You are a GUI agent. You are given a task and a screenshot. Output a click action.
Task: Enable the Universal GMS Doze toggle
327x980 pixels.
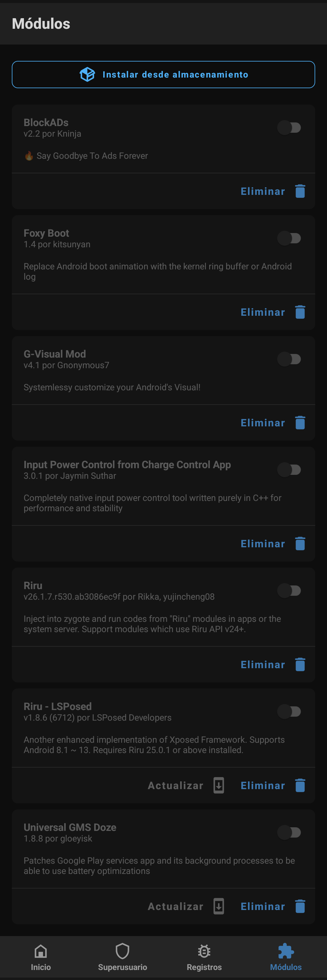point(289,832)
